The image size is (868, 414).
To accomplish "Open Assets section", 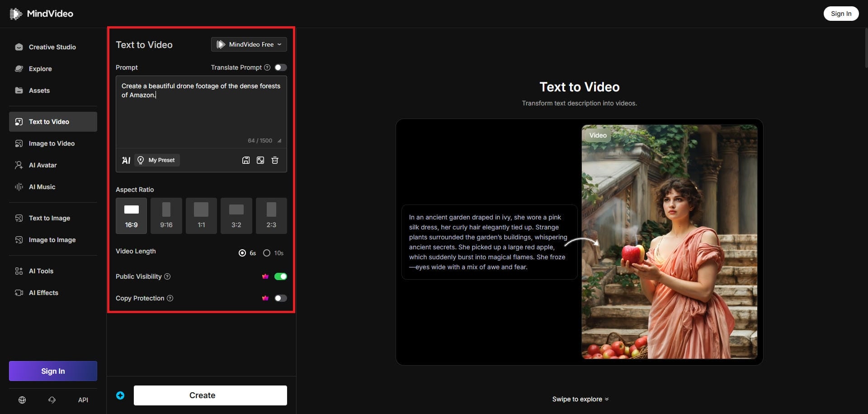I will pyautogui.click(x=53, y=90).
